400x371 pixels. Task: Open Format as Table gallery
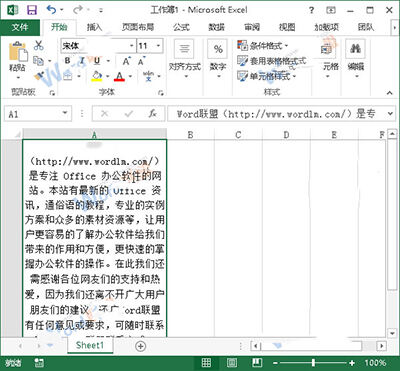tap(271, 61)
